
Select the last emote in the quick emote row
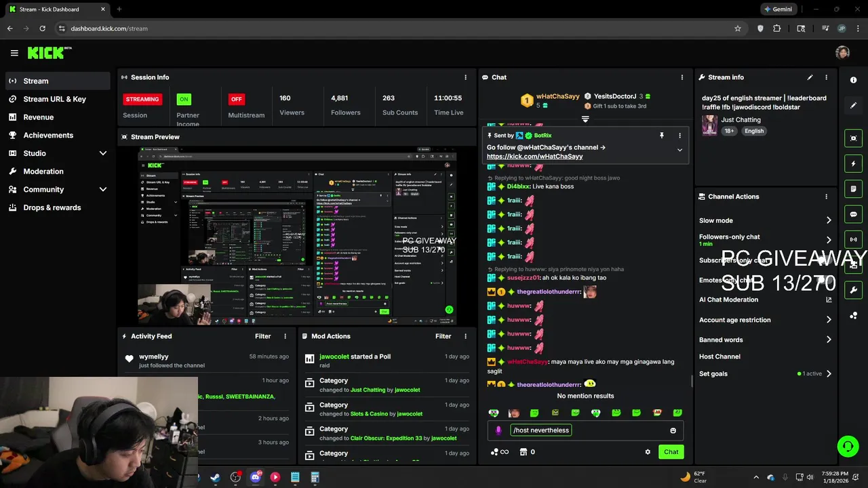(x=677, y=413)
